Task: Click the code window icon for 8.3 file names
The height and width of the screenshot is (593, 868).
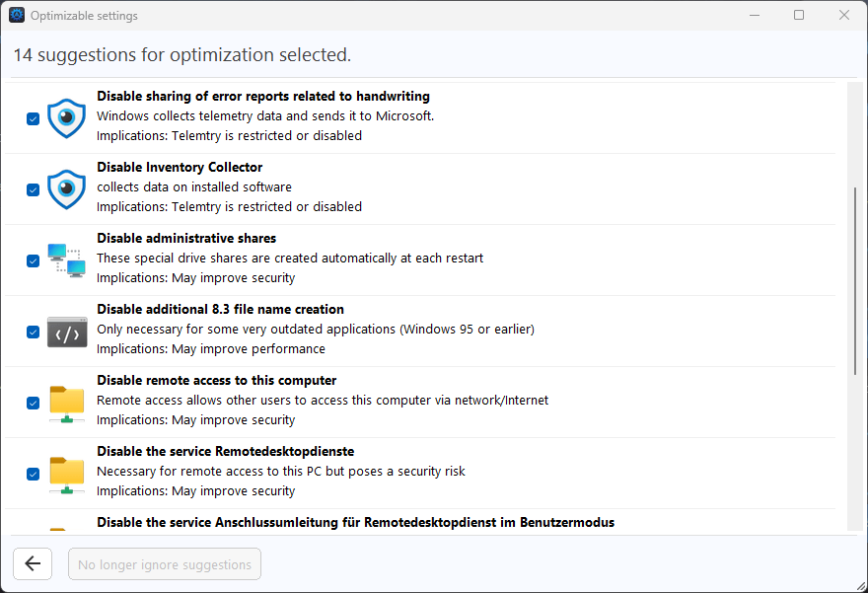Action: (67, 332)
